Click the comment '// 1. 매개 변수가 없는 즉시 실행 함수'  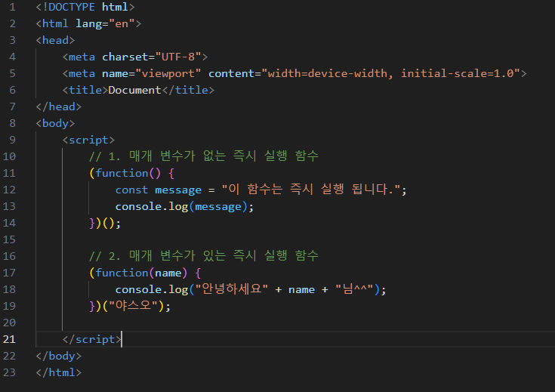click(x=204, y=156)
